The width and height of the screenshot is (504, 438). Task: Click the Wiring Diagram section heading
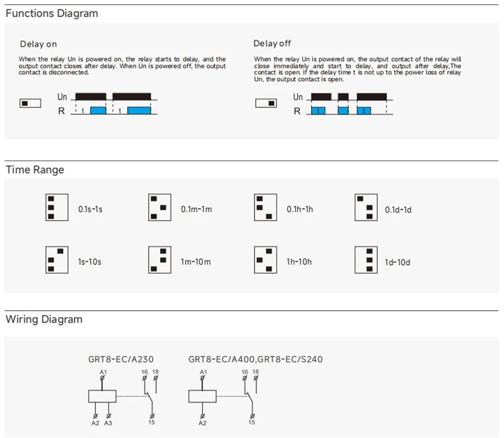(44, 320)
